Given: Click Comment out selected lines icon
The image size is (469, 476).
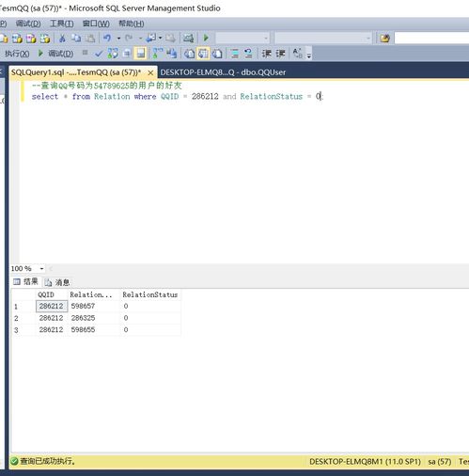Looking at the screenshot, I should pos(234,54).
